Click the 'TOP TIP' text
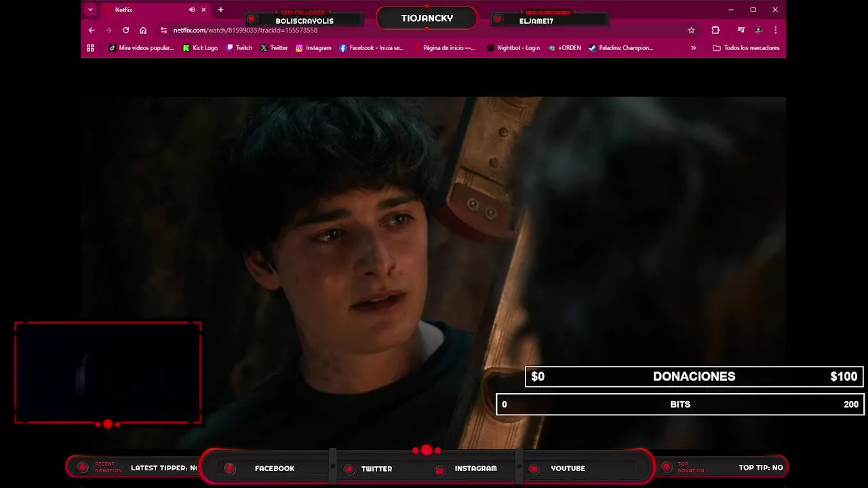Image resolution: width=868 pixels, height=488 pixels. tap(761, 468)
